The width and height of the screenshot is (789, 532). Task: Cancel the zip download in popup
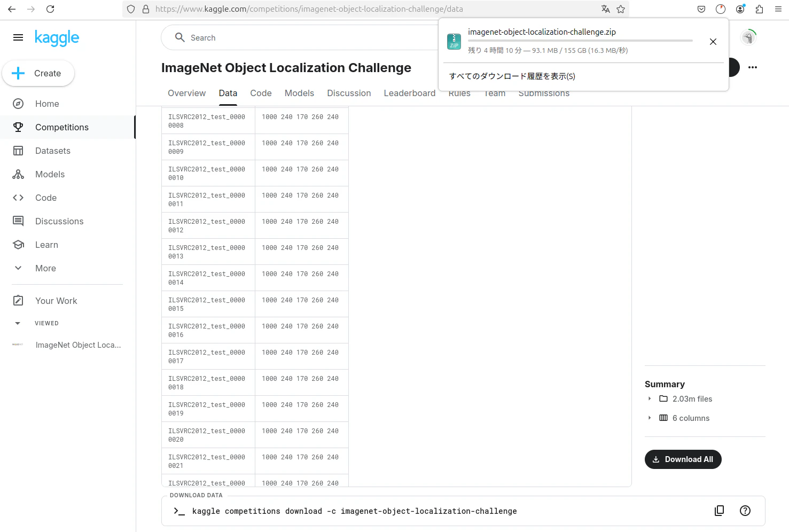[713, 42]
